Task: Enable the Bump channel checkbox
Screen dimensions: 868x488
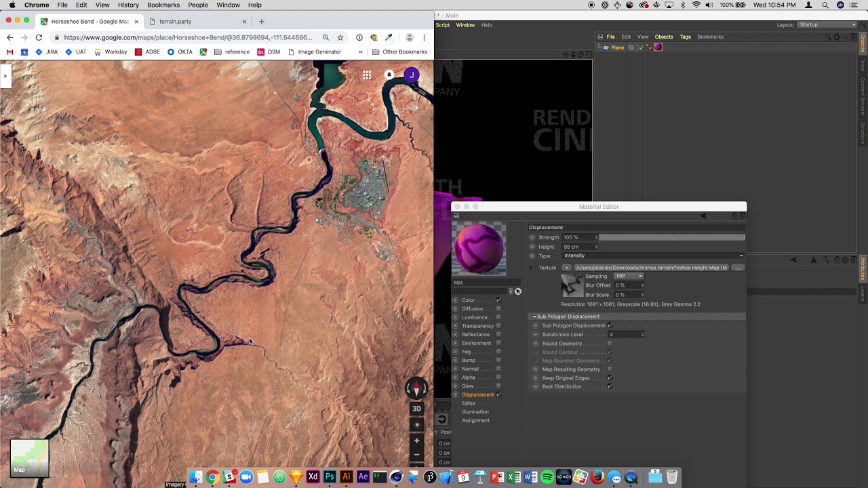Action: click(x=498, y=360)
